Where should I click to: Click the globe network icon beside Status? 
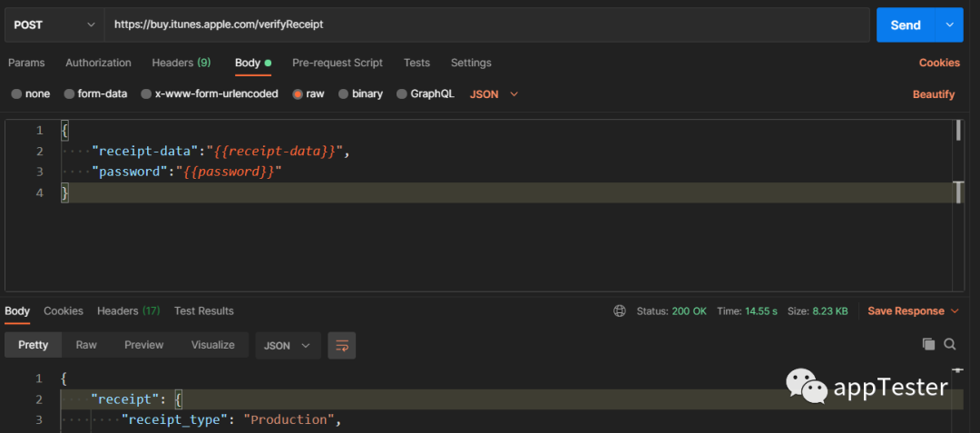[x=620, y=310]
